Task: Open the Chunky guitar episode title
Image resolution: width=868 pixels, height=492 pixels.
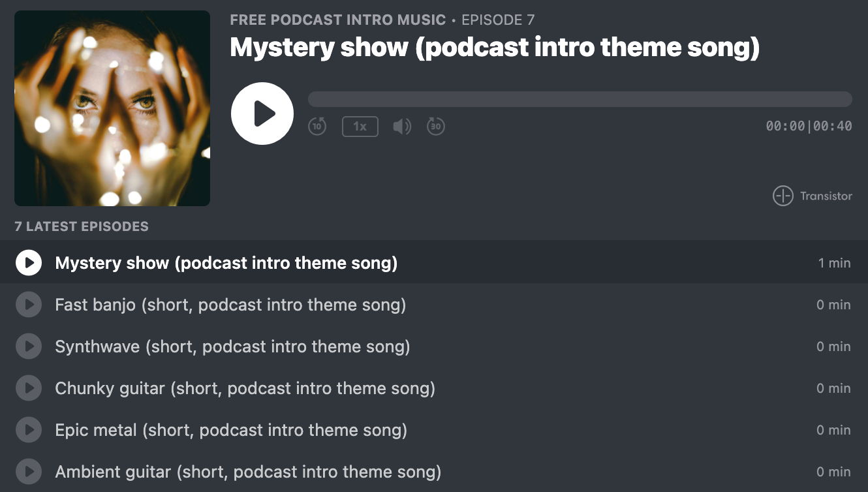Action: pyautogui.click(x=245, y=388)
